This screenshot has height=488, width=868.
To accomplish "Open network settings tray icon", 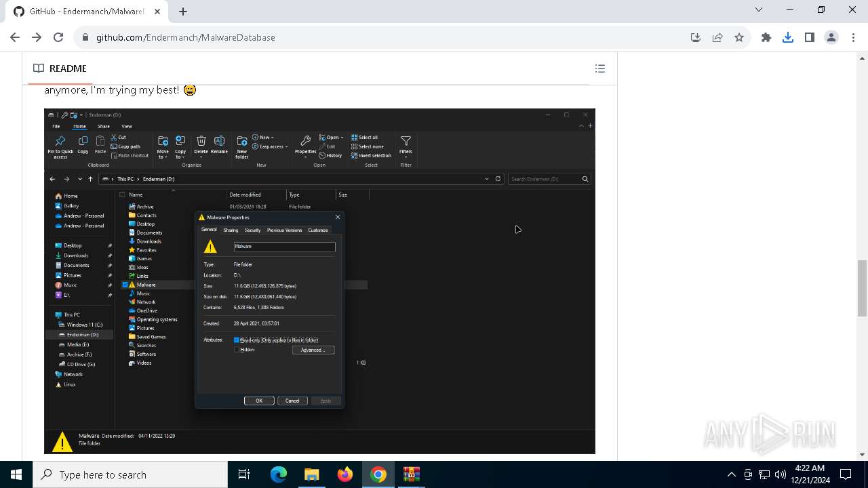I will point(764,474).
